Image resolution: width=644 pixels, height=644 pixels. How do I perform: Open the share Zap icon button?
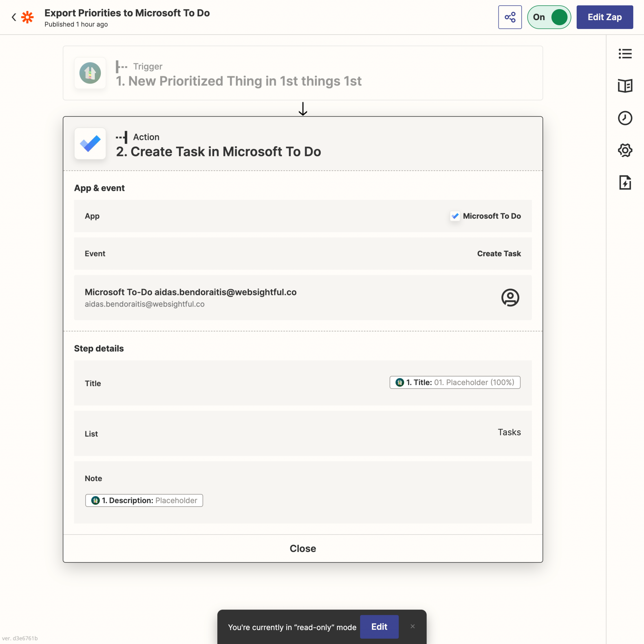(x=510, y=17)
